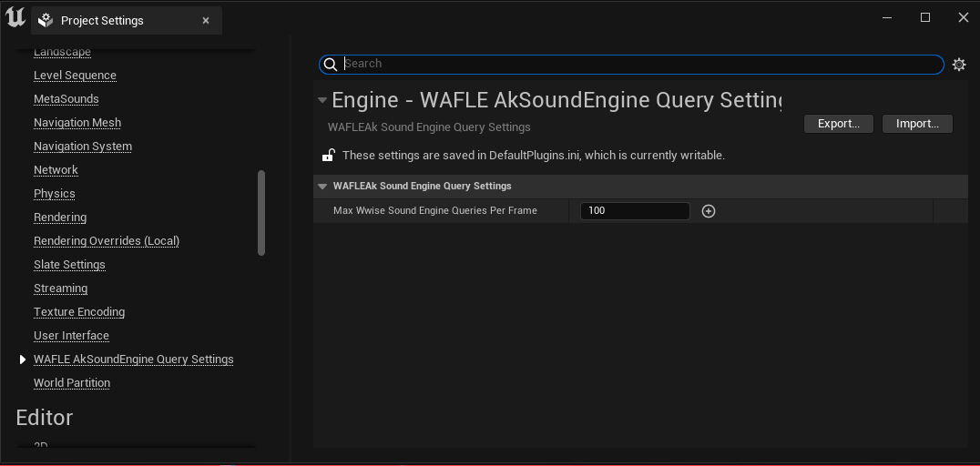
Task: Click the plus icon beside the 100 value
Action: coord(709,211)
